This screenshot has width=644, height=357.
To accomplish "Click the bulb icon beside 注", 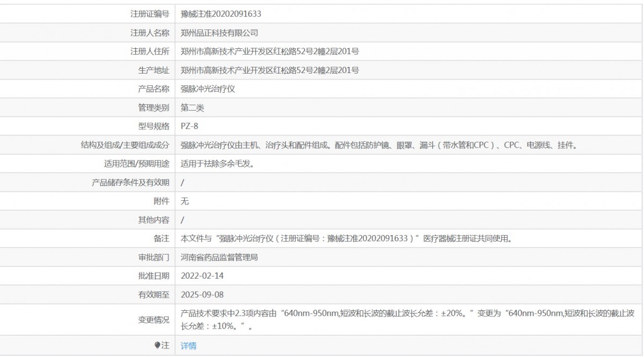I will pyautogui.click(x=157, y=345).
